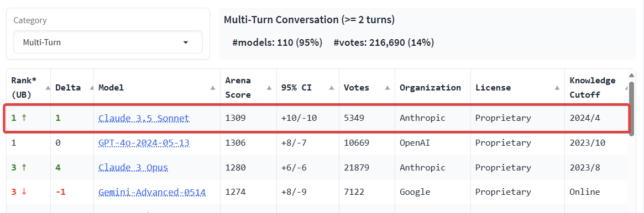Click the table vertical scrollbar thumb

[632, 109]
